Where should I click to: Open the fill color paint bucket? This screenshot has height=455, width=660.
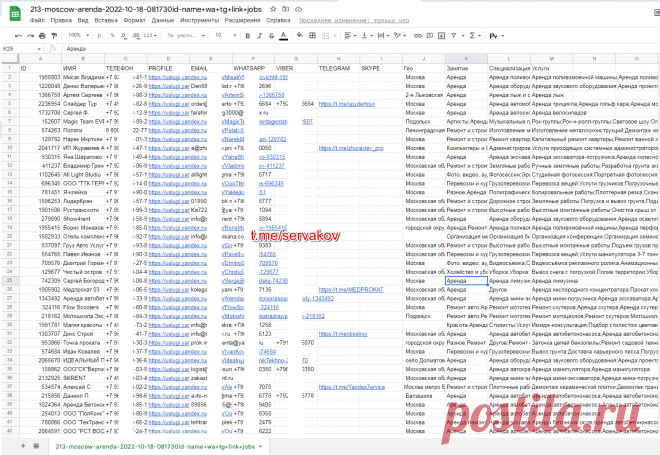click(300, 35)
